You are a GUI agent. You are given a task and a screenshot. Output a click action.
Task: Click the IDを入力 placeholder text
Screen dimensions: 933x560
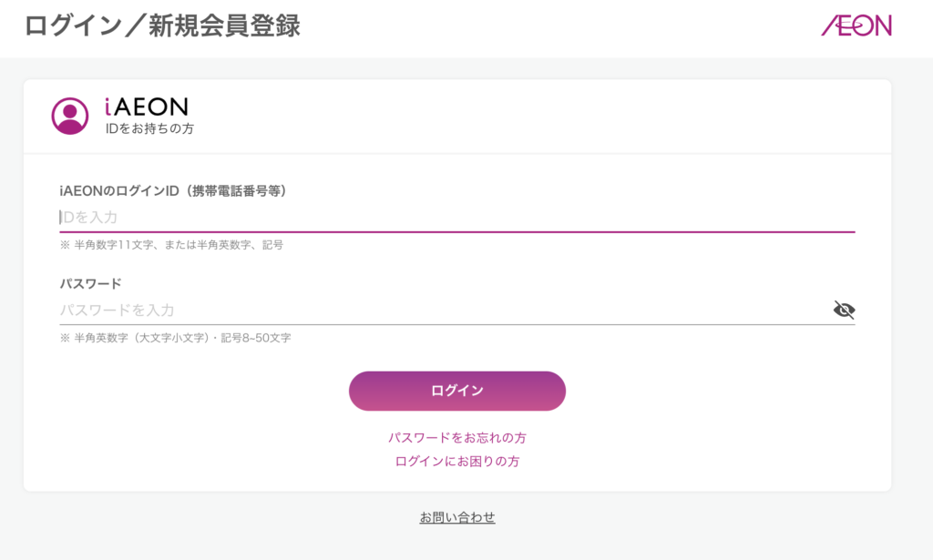[x=89, y=218]
